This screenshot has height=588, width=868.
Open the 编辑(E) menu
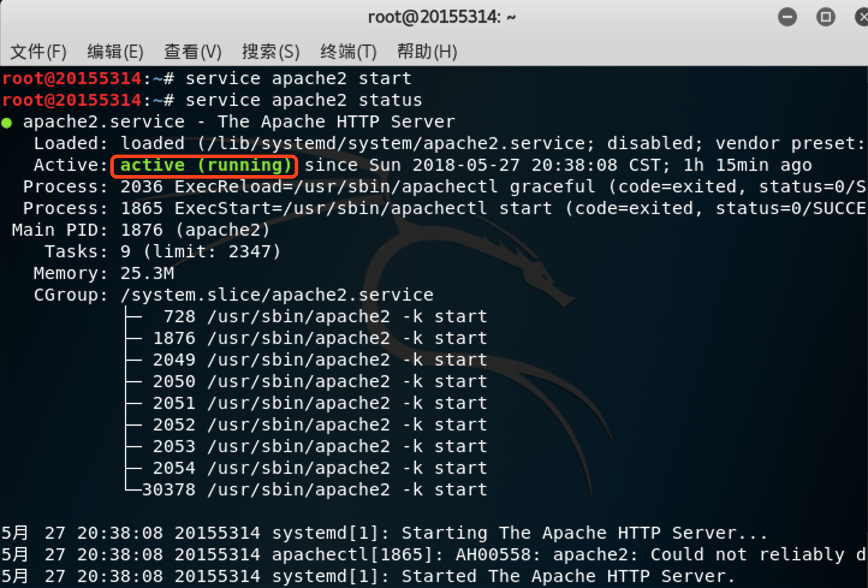coord(115,52)
